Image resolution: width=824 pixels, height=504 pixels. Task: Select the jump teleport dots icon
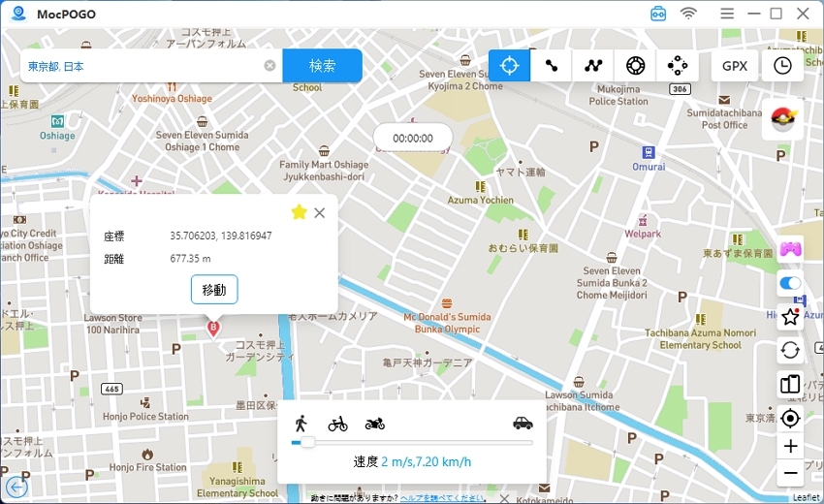tap(678, 66)
